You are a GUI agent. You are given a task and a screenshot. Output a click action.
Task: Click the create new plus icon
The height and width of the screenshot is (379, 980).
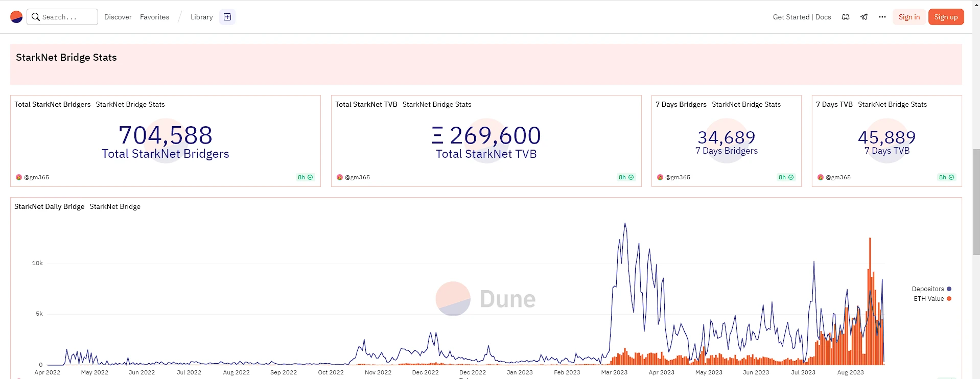[x=227, y=17]
